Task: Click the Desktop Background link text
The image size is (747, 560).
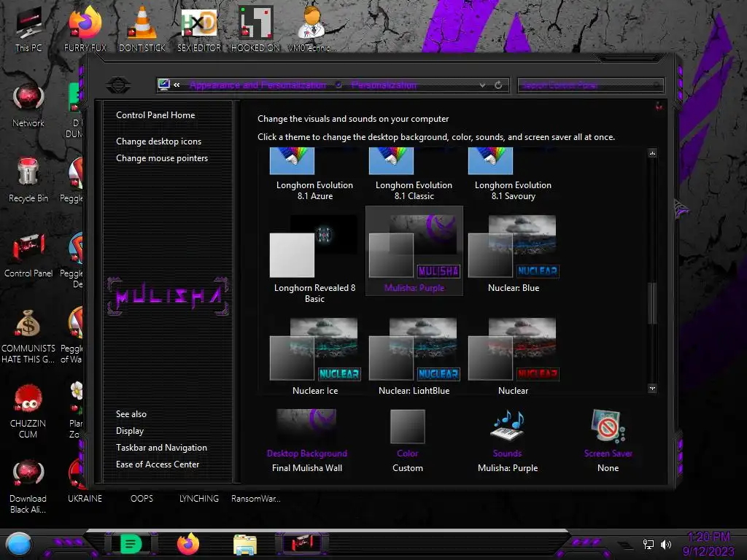Action: [307, 454]
